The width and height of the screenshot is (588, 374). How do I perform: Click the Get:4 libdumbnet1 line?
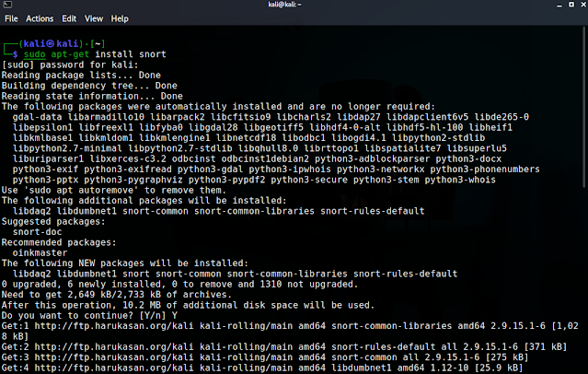(x=262, y=368)
